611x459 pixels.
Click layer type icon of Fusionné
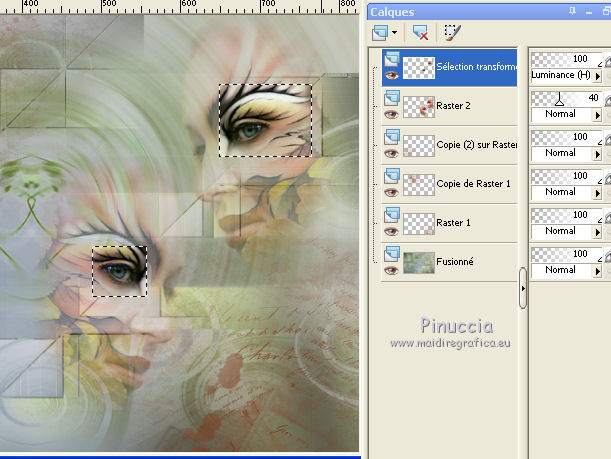(392, 254)
